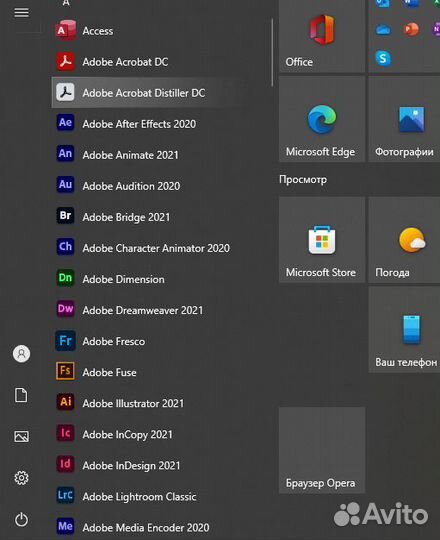Open the Погода weather tile
This screenshot has height=540, width=440.
click(x=404, y=240)
